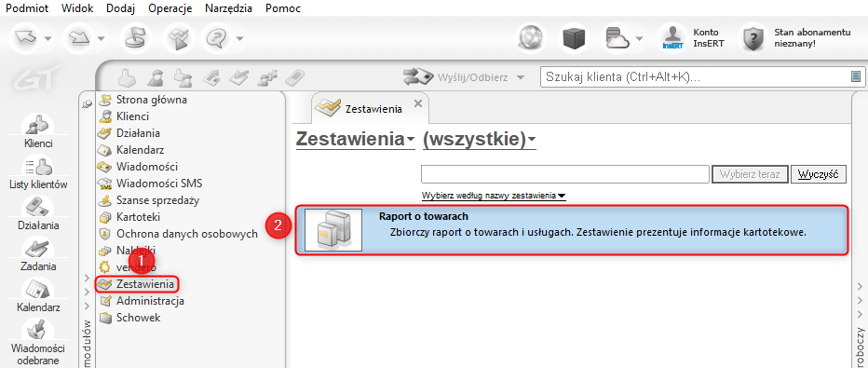Open the Wiadomości odebrane sidebar icon
The height and width of the screenshot is (368, 868).
(x=38, y=330)
